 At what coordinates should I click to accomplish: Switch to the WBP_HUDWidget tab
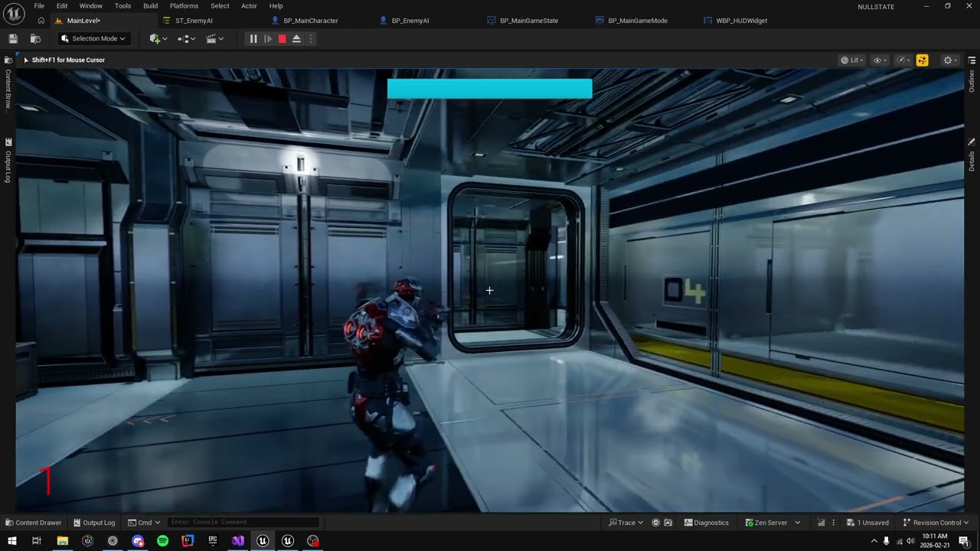click(742, 21)
